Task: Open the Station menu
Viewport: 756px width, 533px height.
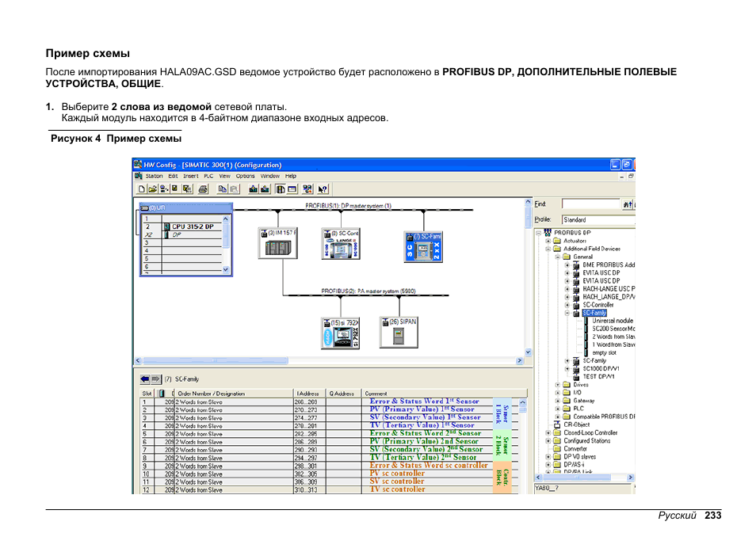Action: pos(155,176)
